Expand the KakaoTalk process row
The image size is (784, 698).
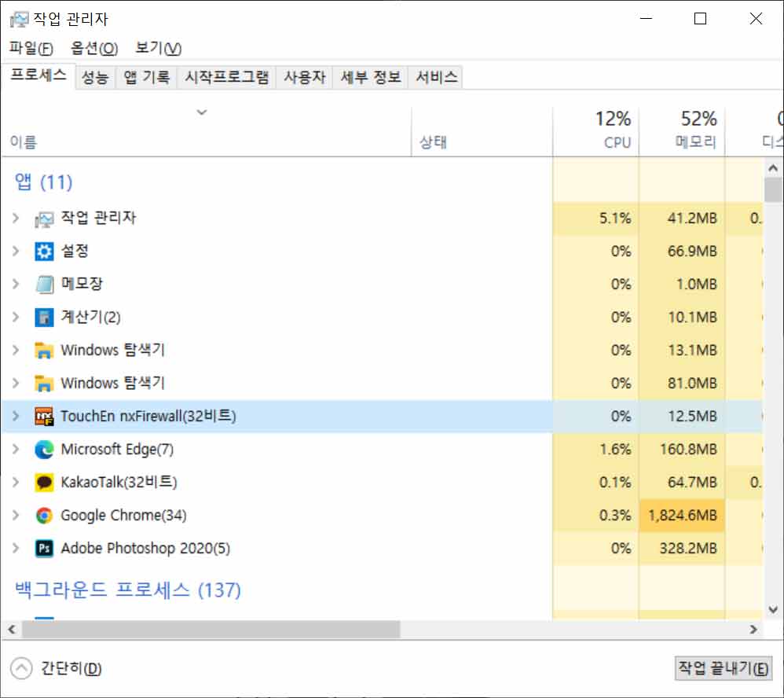click(16, 483)
